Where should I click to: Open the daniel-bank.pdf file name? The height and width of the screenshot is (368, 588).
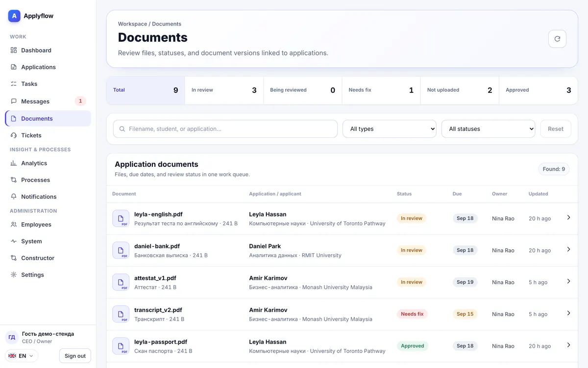(x=157, y=246)
